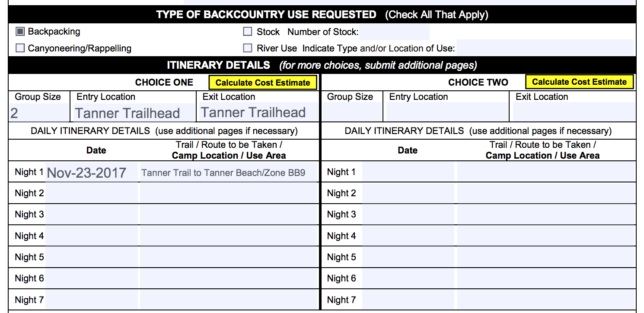Uncheck the Backpacking checkbox
This screenshot has width=644, height=313.
point(20,32)
